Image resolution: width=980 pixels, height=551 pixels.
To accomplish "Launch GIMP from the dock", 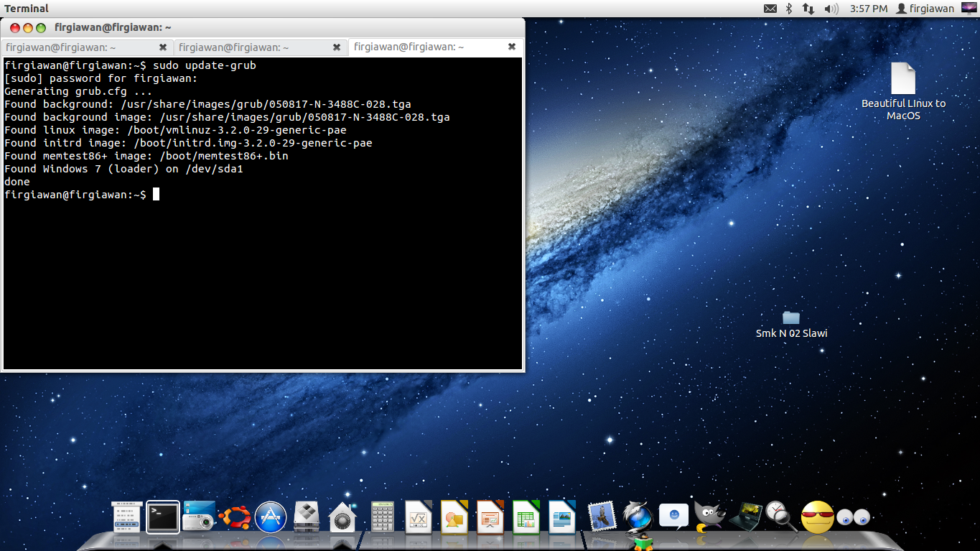I will pos(709,517).
